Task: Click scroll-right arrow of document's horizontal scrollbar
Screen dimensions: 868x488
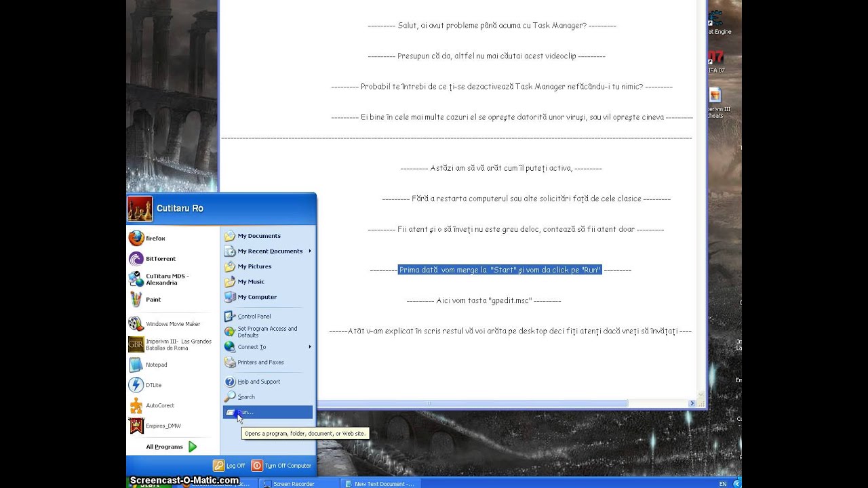Action: point(692,403)
